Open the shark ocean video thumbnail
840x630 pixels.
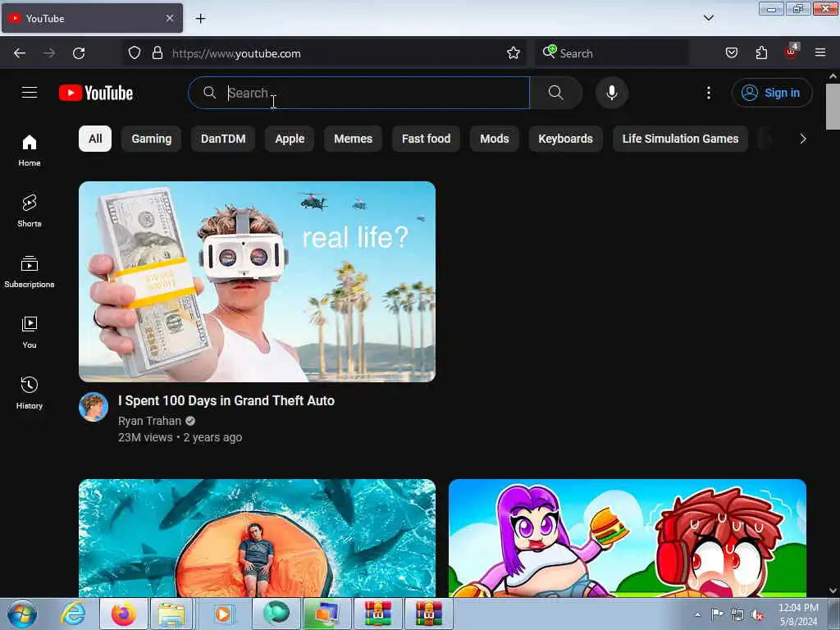(x=257, y=538)
